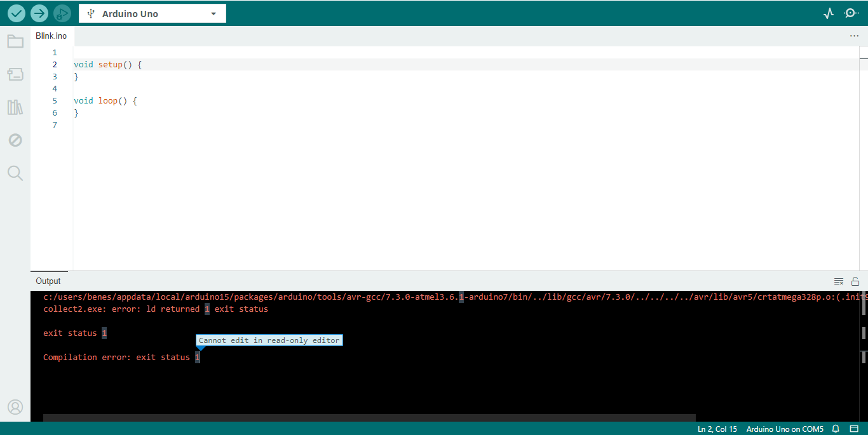Screen dimensions: 868x435
Task: Toggle the bottom panel from status bar
Action: coord(855,429)
